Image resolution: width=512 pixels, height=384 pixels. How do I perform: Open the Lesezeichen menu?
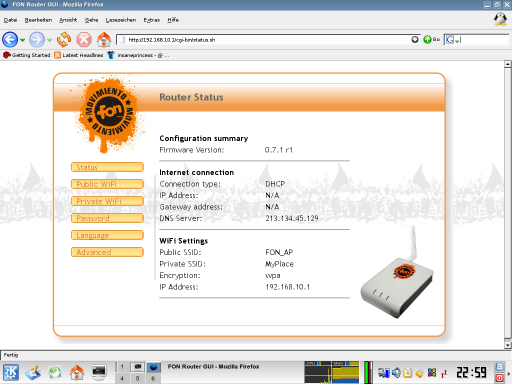(x=121, y=20)
